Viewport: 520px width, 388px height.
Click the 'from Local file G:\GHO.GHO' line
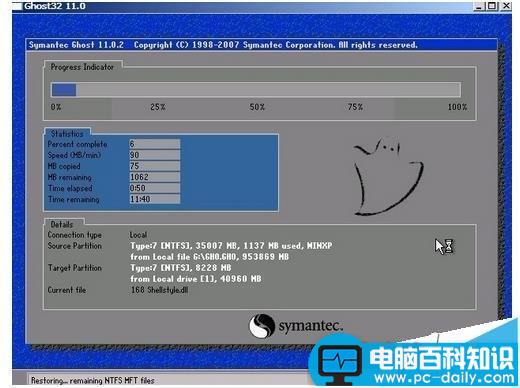(x=209, y=257)
